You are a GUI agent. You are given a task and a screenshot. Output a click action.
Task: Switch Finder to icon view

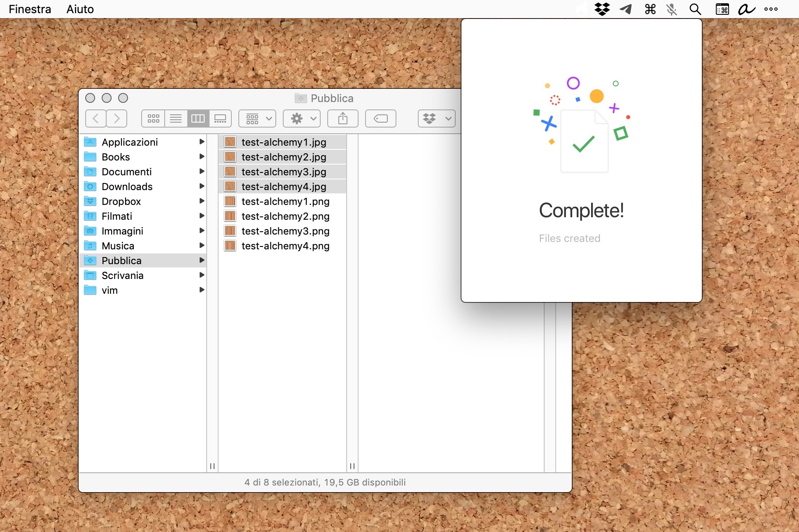pyautogui.click(x=153, y=118)
